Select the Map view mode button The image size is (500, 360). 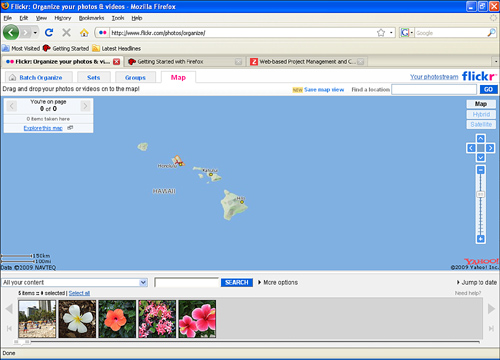pyautogui.click(x=481, y=104)
